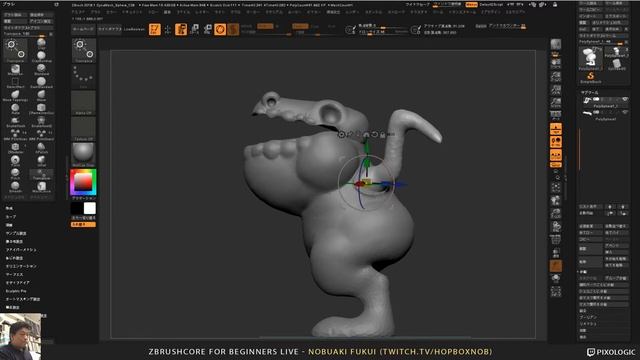Select the Standard brush
The width and height of the screenshot is (640, 360).
tap(41, 69)
